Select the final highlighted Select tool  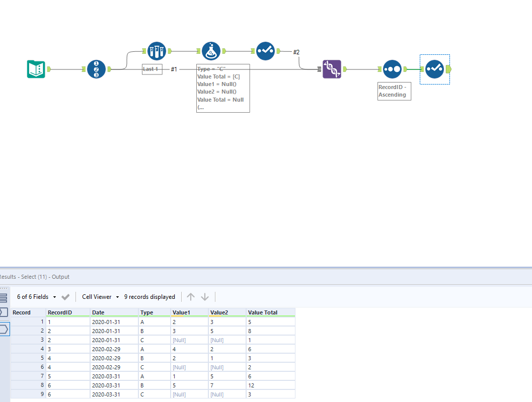(434, 69)
